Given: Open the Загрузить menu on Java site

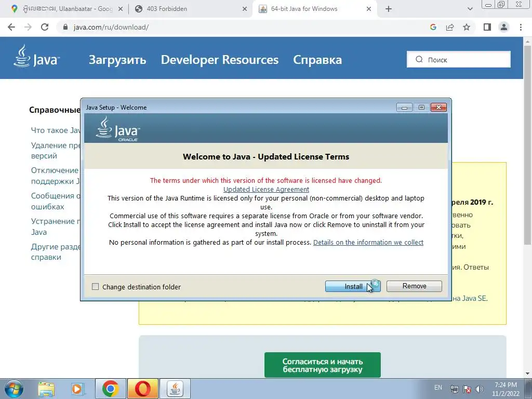Looking at the screenshot, I should pyautogui.click(x=117, y=60).
